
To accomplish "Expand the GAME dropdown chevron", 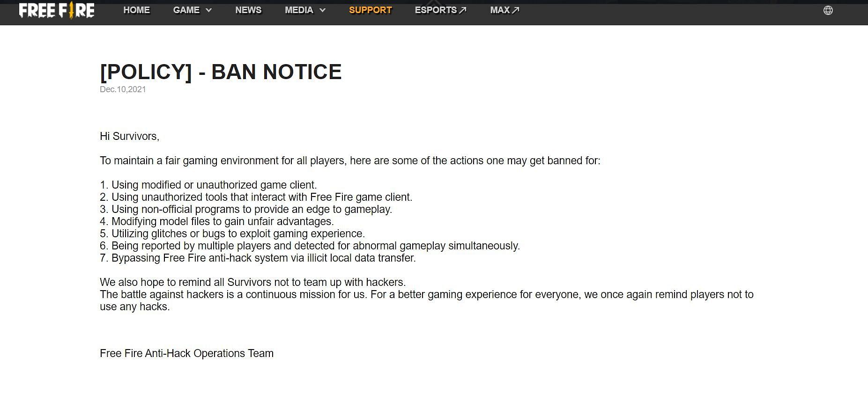I will pos(209,10).
